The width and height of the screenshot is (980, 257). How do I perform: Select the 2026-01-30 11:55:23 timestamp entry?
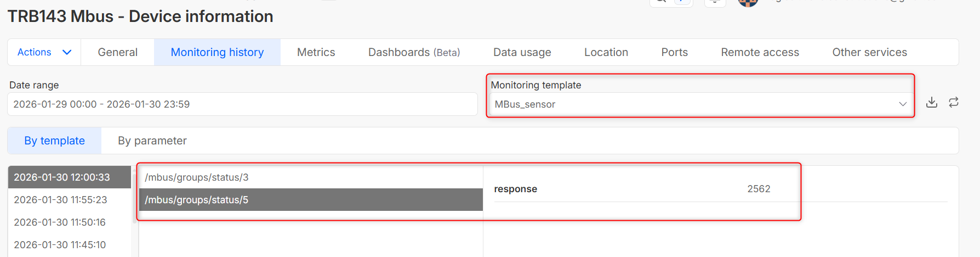[x=60, y=200]
